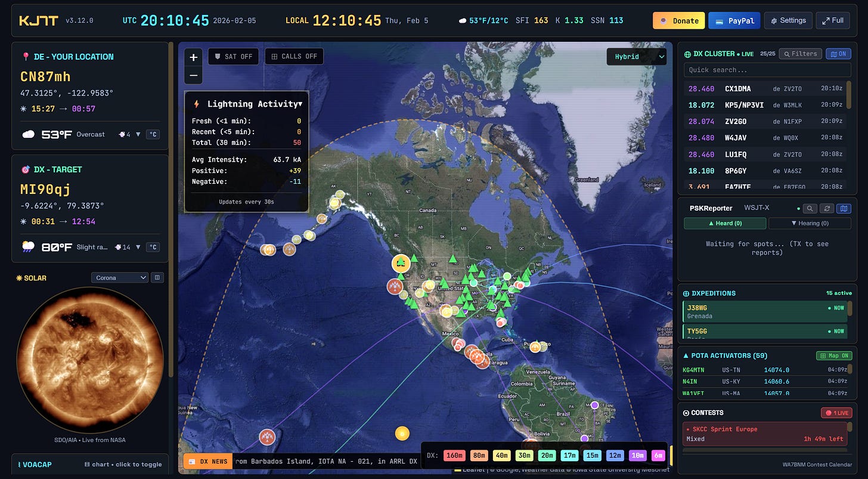Screen dimensions: 868x479
Task: Select the KP5/NP3VI spot row
Action: (x=765, y=105)
